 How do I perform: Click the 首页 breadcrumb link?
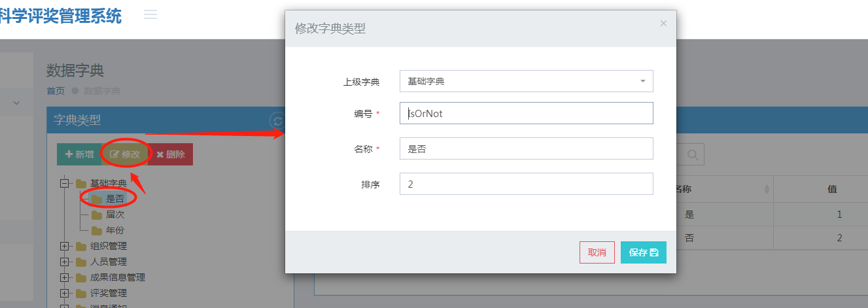click(x=56, y=91)
